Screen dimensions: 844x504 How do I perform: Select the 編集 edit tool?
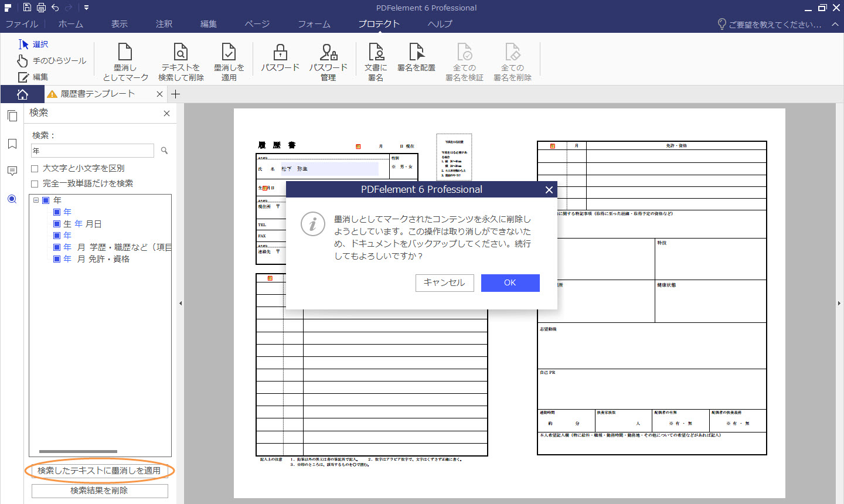(x=33, y=77)
